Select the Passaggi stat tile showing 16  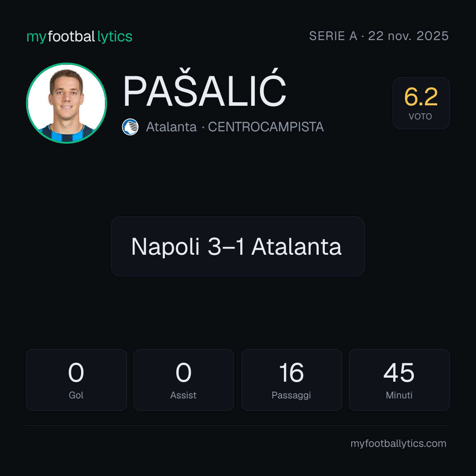coord(291,380)
